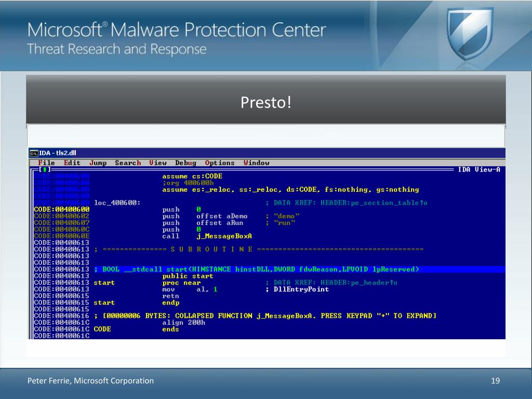This screenshot has height=399, width=532.
Task: Click the 'CODE ends' line
Action: tap(137, 329)
